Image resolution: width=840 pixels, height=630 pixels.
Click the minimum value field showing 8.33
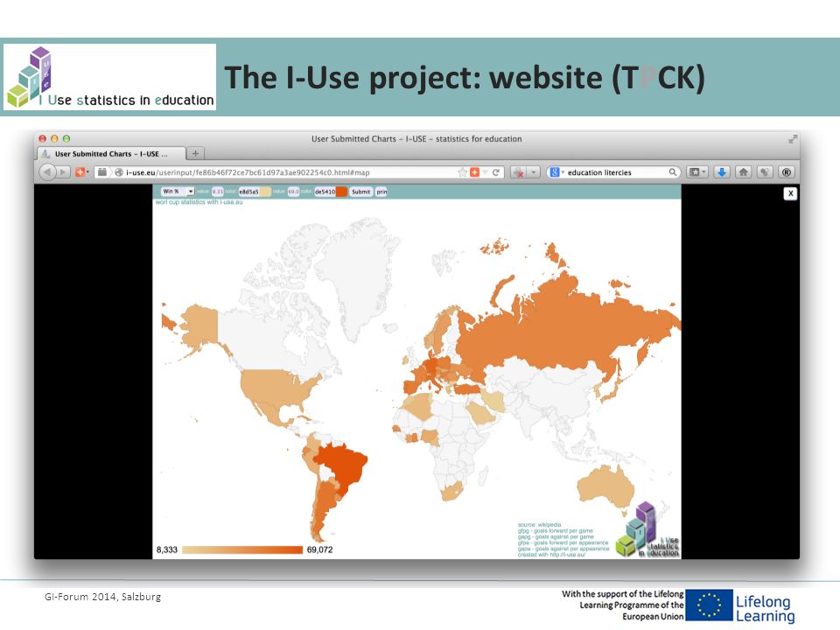pos(218,192)
